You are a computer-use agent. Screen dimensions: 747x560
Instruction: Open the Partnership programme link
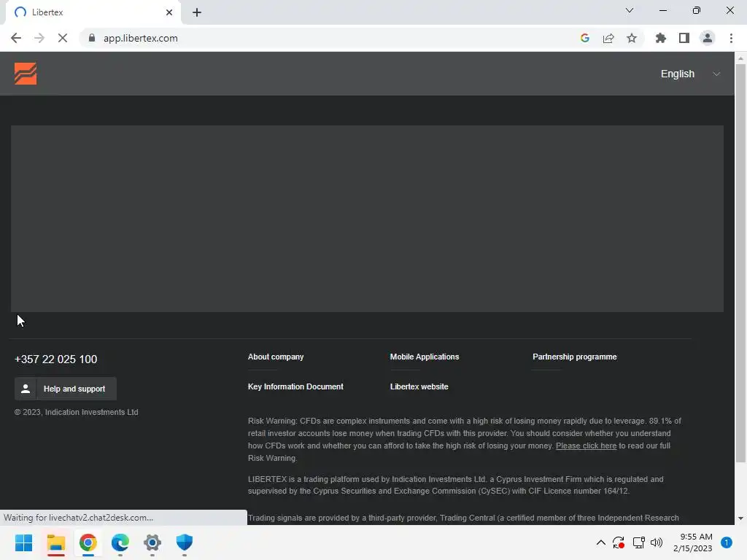(x=575, y=357)
